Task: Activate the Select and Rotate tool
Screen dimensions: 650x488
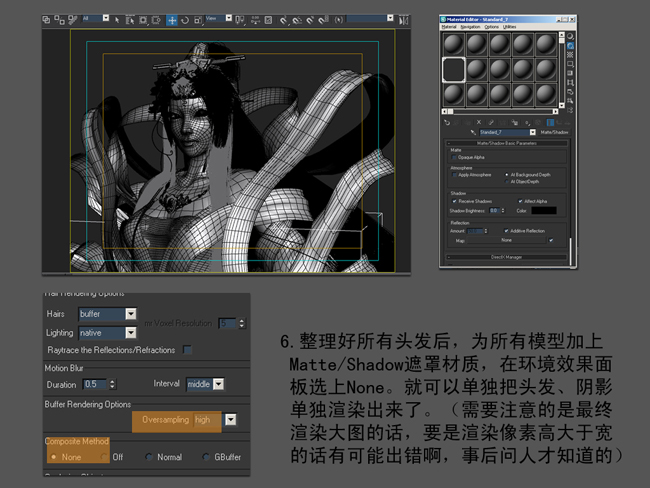Action: point(184,20)
